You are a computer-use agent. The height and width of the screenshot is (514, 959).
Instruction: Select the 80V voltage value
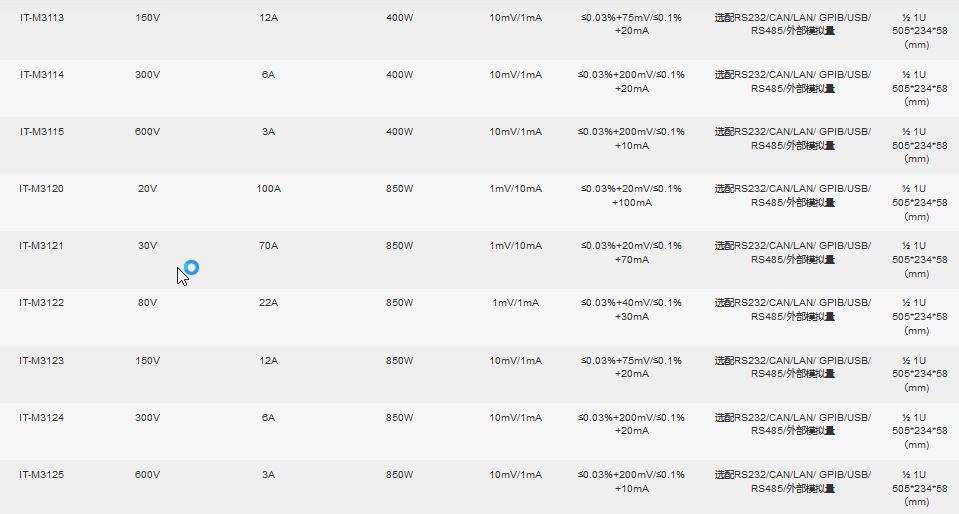point(147,303)
